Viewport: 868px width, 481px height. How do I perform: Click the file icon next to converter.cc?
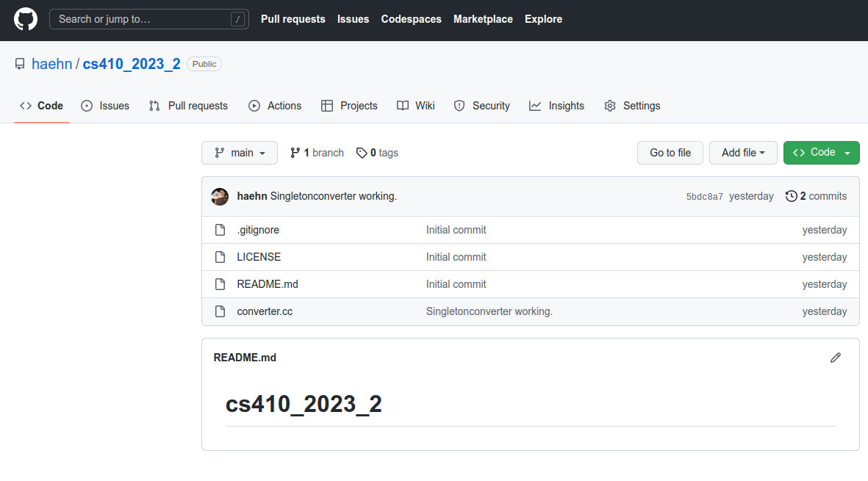pyautogui.click(x=220, y=311)
